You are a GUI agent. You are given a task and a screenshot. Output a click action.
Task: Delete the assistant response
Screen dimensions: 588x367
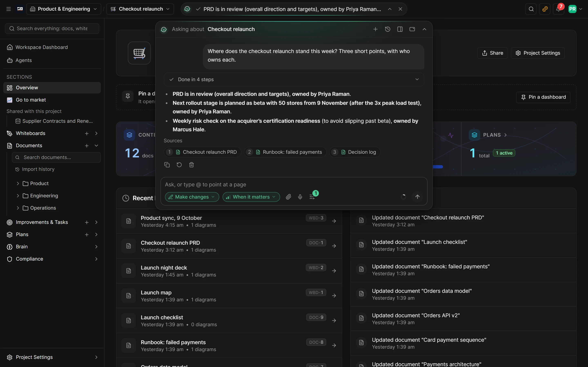(x=192, y=165)
